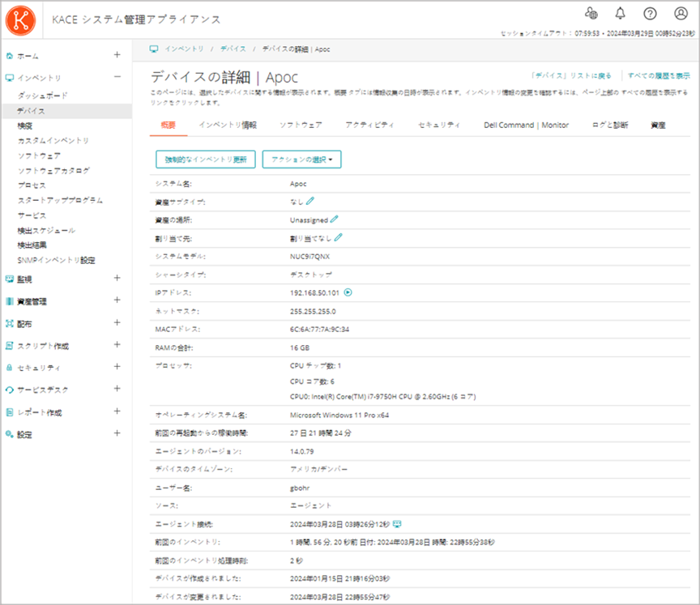Open the help question mark icon

[650, 13]
